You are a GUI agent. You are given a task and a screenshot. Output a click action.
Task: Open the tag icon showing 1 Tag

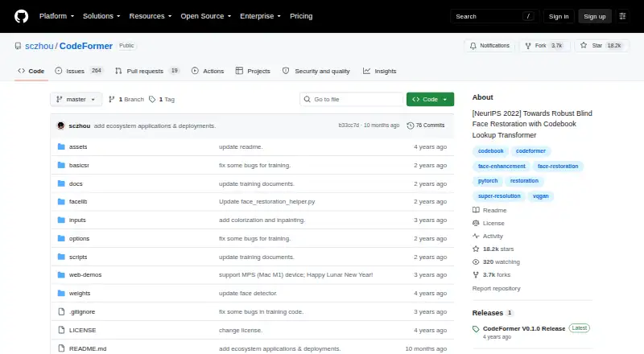coord(152,100)
